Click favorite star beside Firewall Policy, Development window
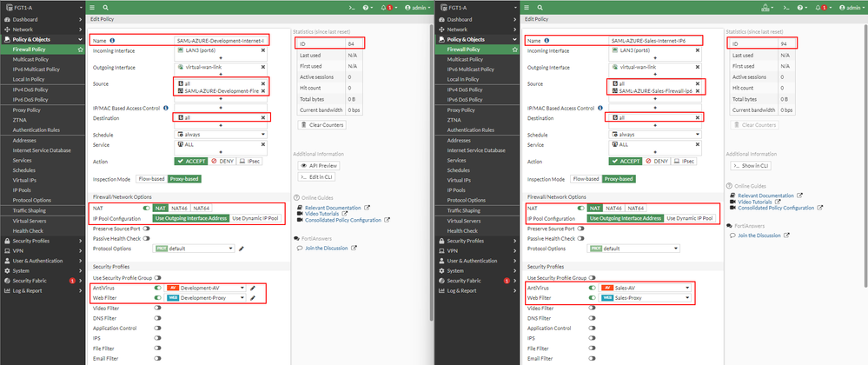 coord(81,50)
